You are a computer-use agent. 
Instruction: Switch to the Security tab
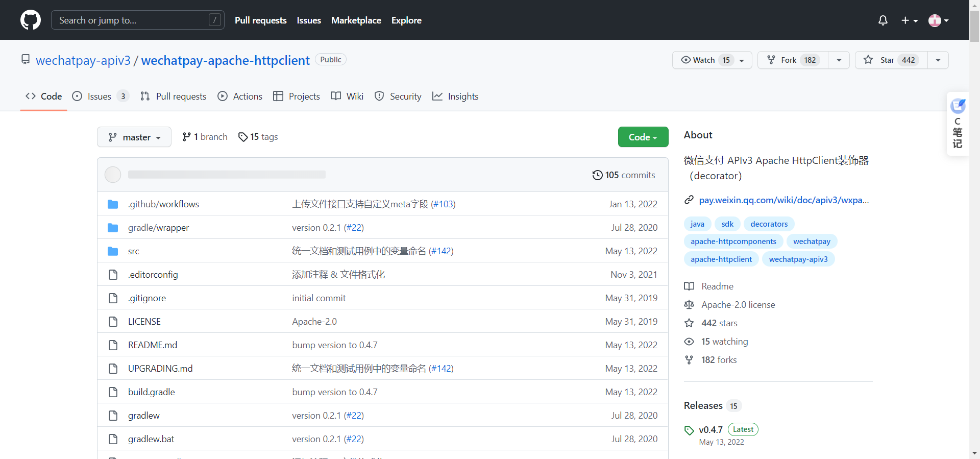(x=398, y=96)
